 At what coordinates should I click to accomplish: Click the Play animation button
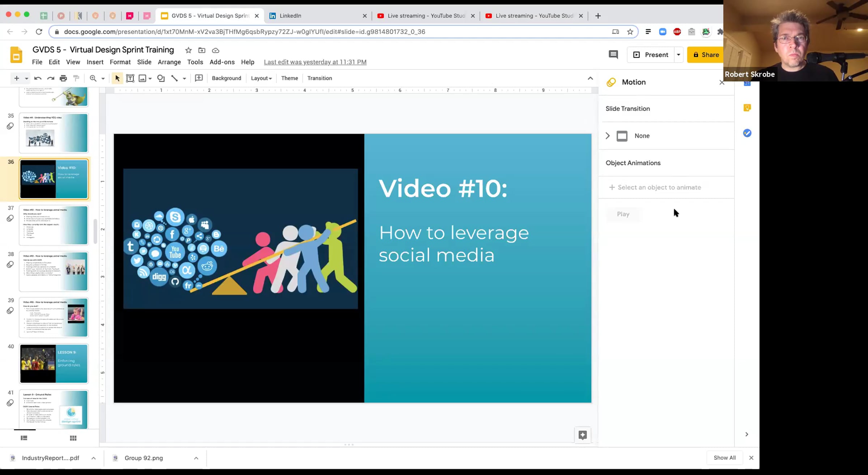(x=623, y=214)
